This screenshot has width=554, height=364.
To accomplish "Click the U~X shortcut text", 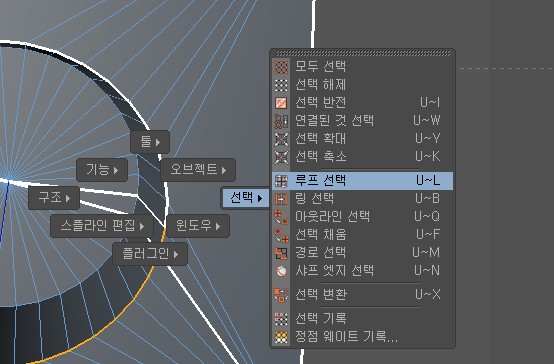I will coord(428,294).
